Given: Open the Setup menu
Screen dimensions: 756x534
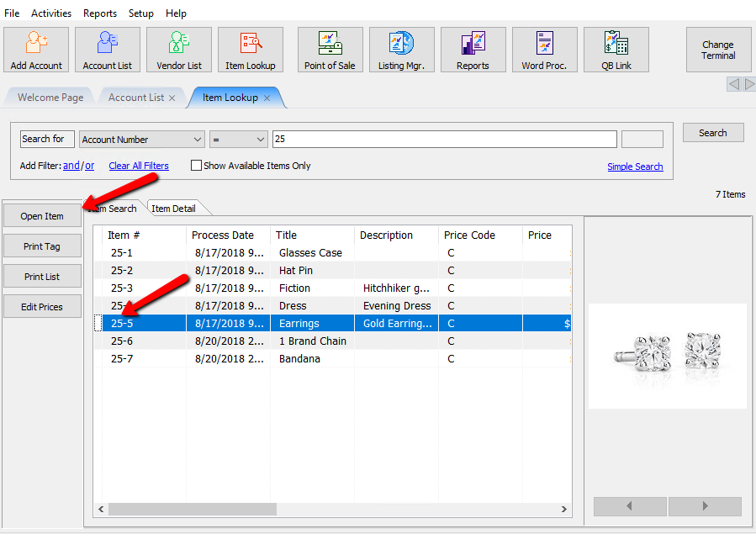Looking at the screenshot, I should point(140,13).
